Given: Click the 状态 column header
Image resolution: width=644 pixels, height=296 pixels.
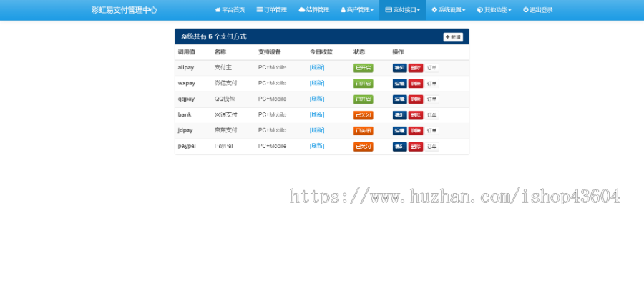Looking at the screenshot, I should tap(359, 52).
